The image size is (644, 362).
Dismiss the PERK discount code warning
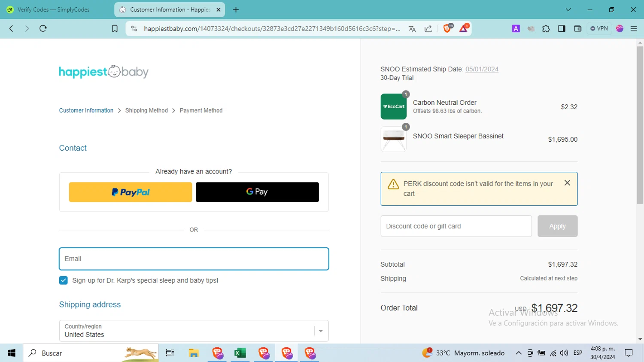(567, 183)
